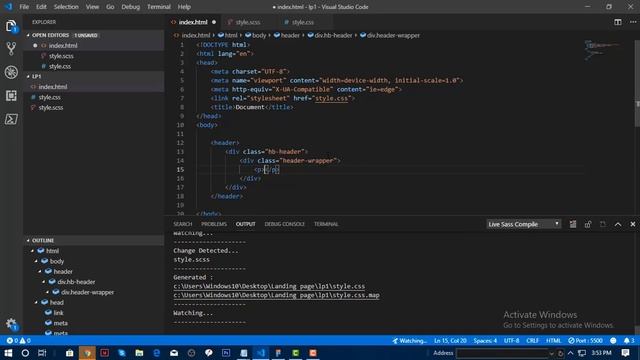Open the Extensions view icon

(11, 96)
